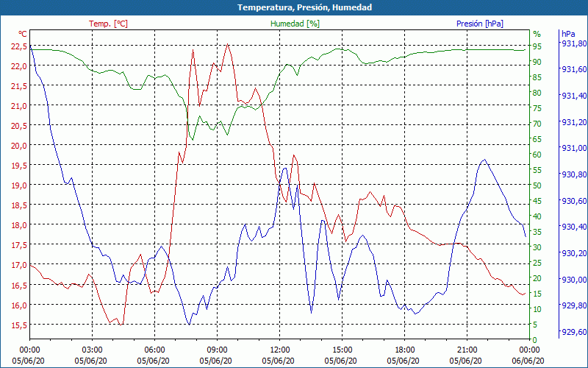
Task: Click the 931,60 pressure axis value
Action: pos(574,70)
